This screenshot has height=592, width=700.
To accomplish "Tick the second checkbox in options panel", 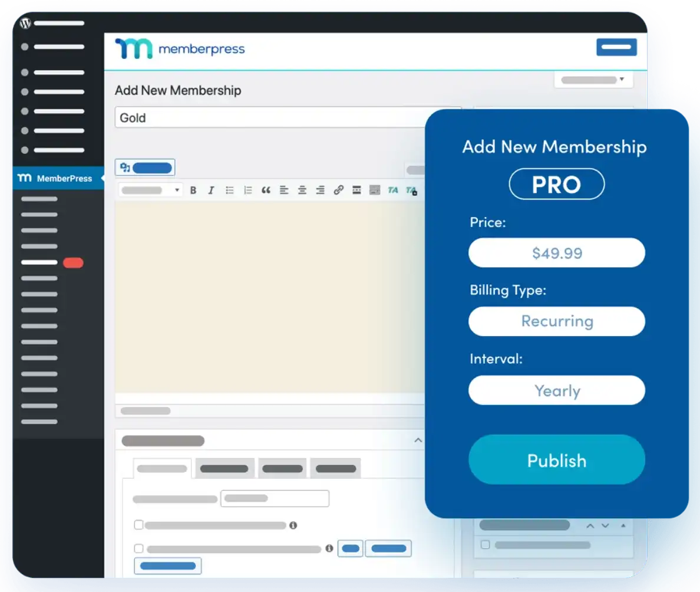I will (139, 548).
